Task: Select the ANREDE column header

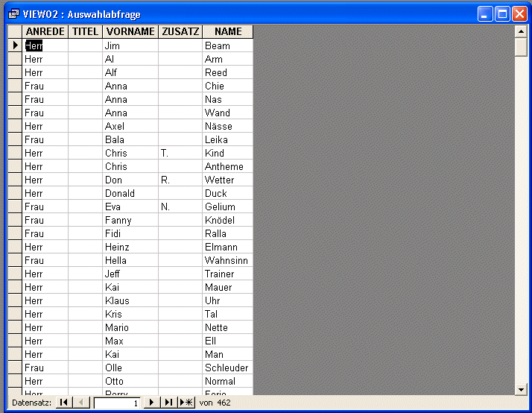Action: click(x=45, y=31)
